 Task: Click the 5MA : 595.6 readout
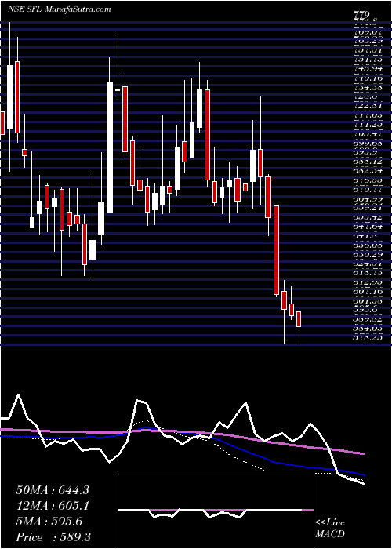click(49, 522)
